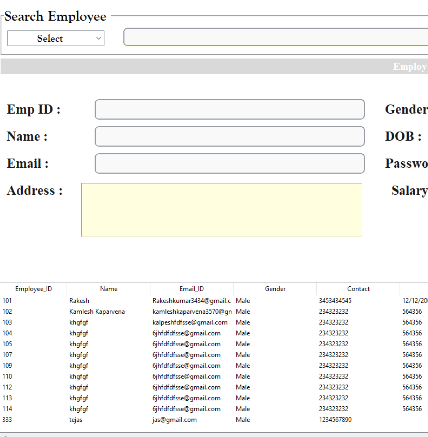Focus the search text field
The image size is (428, 437).
point(276,37)
